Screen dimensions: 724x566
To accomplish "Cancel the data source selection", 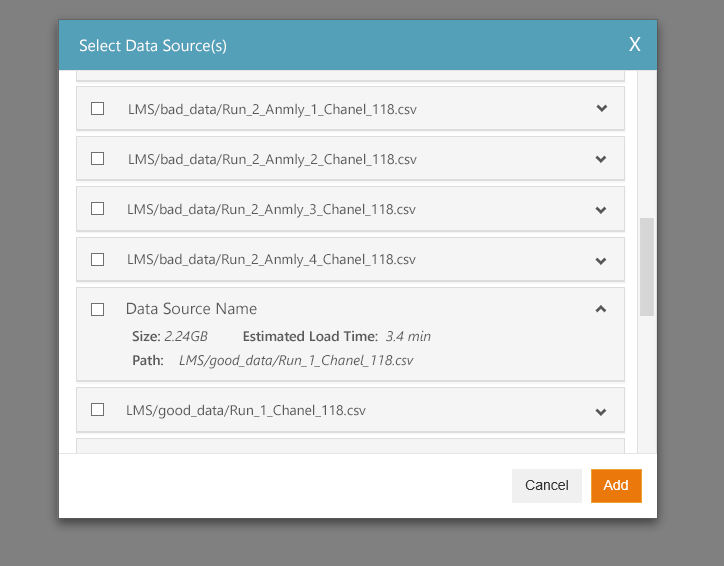I will click(x=547, y=486).
